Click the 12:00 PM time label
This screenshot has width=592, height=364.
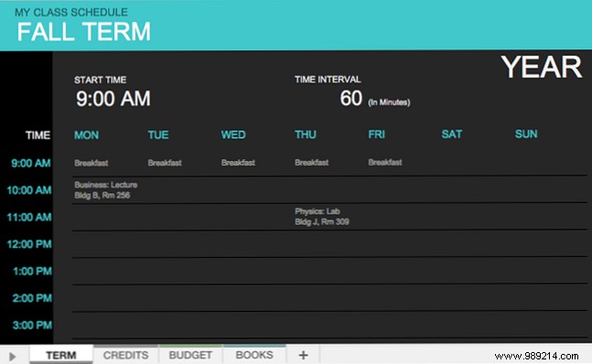(29, 244)
